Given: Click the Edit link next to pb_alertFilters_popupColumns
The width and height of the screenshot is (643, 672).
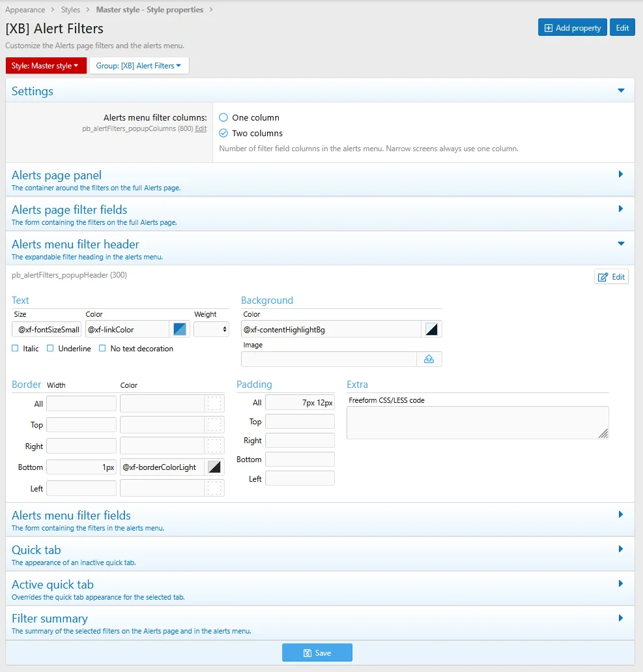Looking at the screenshot, I should (201, 128).
